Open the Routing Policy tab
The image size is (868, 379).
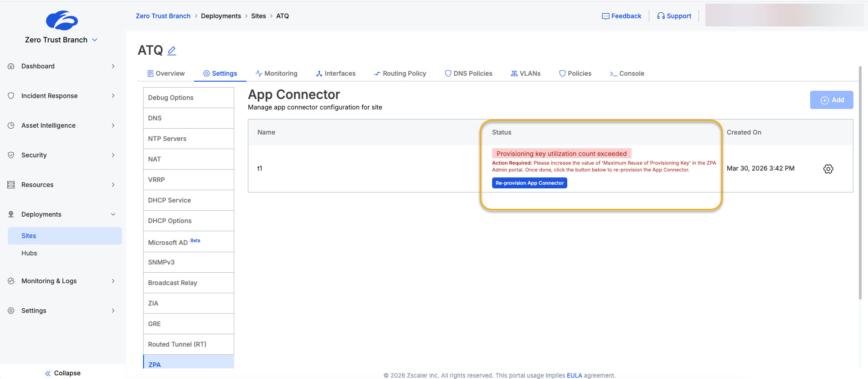coord(400,73)
